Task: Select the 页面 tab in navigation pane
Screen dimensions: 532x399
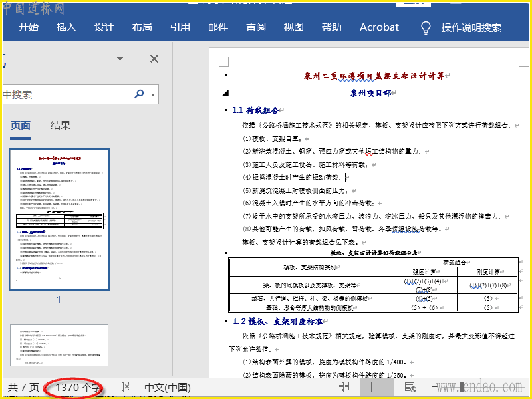Action: (21, 125)
